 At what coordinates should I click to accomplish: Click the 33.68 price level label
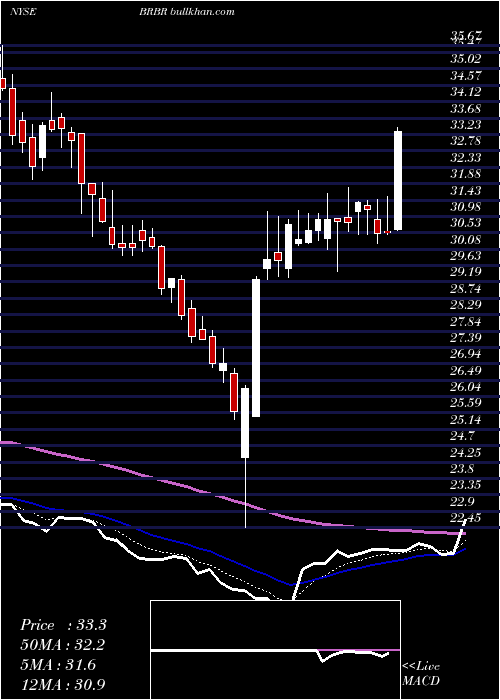tap(465, 108)
